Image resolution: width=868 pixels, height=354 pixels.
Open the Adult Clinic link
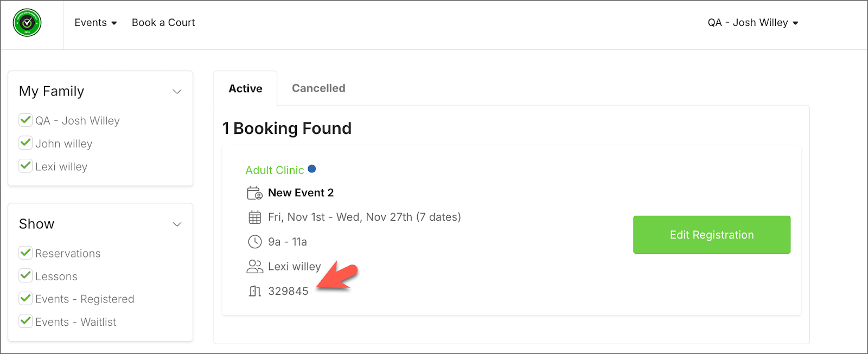click(x=275, y=170)
